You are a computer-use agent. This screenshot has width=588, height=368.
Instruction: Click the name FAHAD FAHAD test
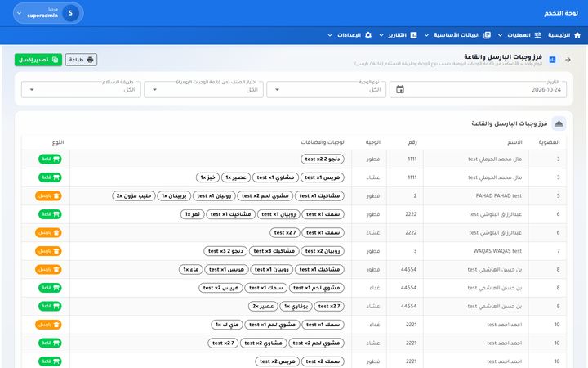point(499,195)
